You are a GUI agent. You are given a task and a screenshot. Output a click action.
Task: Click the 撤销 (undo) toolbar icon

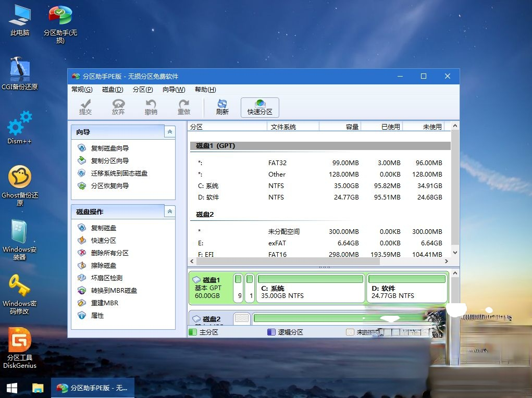pyautogui.click(x=151, y=107)
